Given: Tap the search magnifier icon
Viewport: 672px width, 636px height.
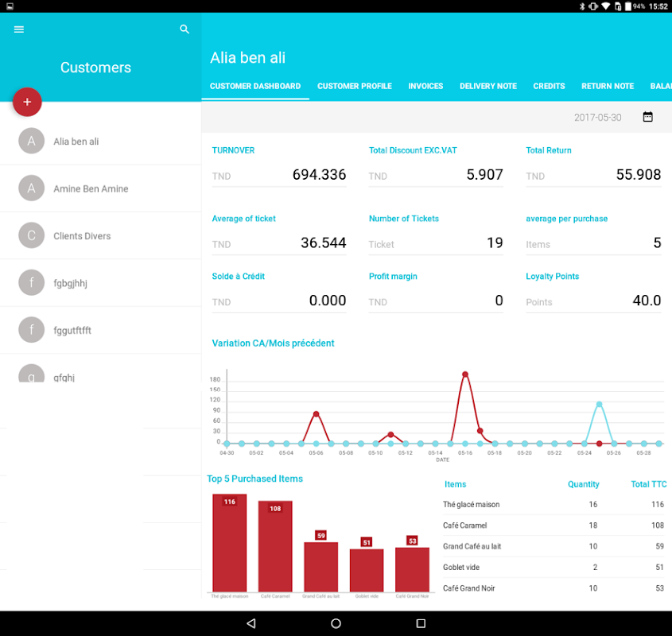Looking at the screenshot, I should tap(185, 29).
